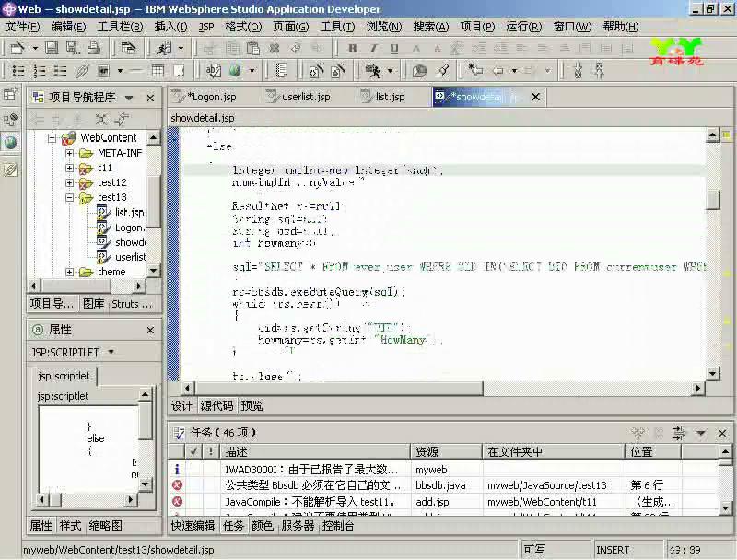Click the Paste clipboard toolbar icon
737x560 pixels.
click(x=253, y=48)
